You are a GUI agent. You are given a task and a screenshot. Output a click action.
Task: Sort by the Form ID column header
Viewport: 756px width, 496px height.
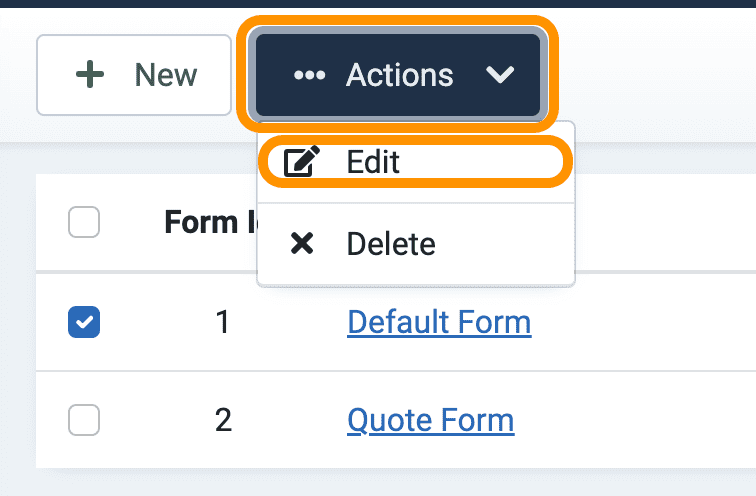pos(210,222)
